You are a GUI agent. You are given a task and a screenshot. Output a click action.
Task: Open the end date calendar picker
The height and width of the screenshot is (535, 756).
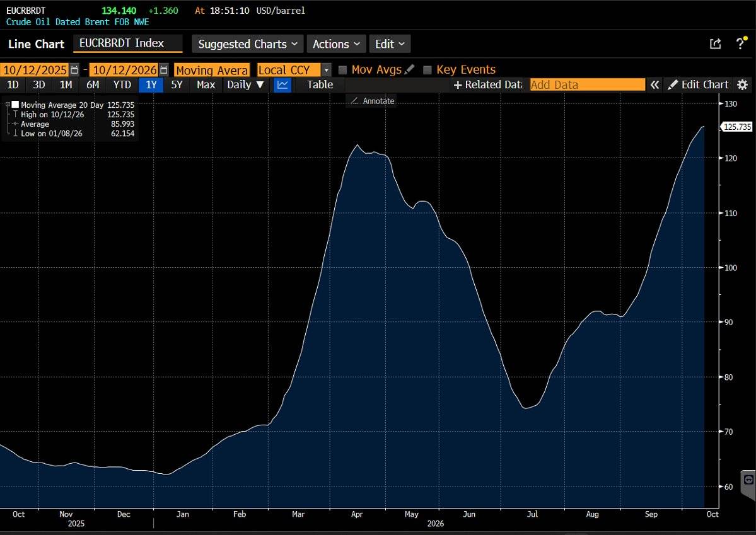pyautogui.click(x=164, y=70)
